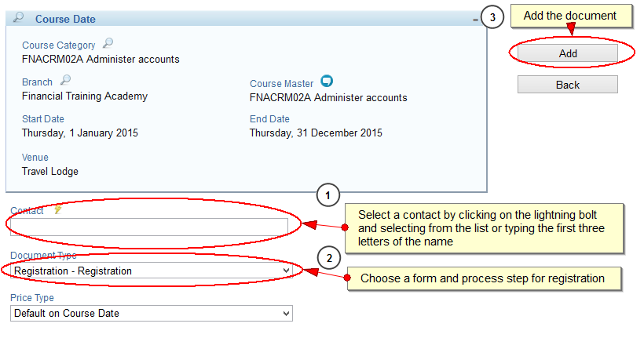Click the step 1 circle marker
The width and height of the screenshot is (644, 338).
(328, 195)
